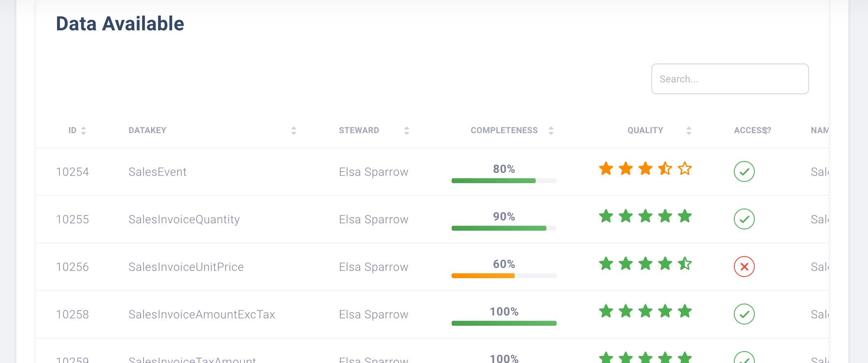Click the green access checkmark for SalesEvent
Image resolution: width=868 pixels, height=363 pixels.
[x=744, y=172]
